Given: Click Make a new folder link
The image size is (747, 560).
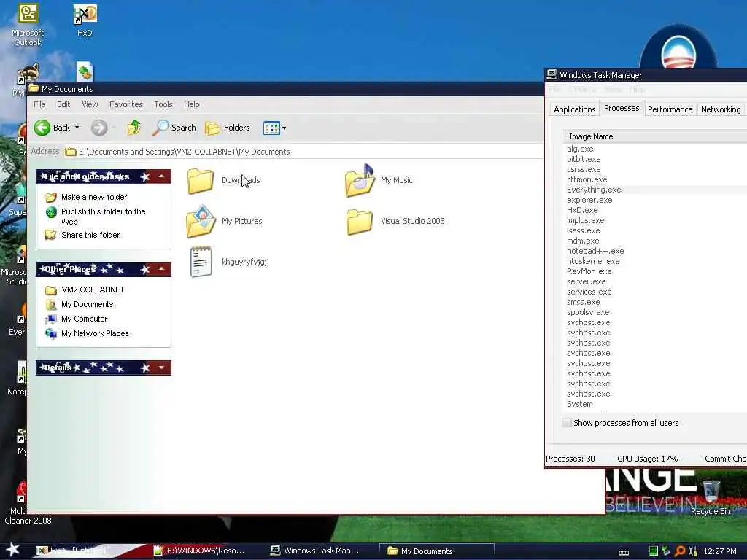Looking at the screenshot, I should point(94,197).
